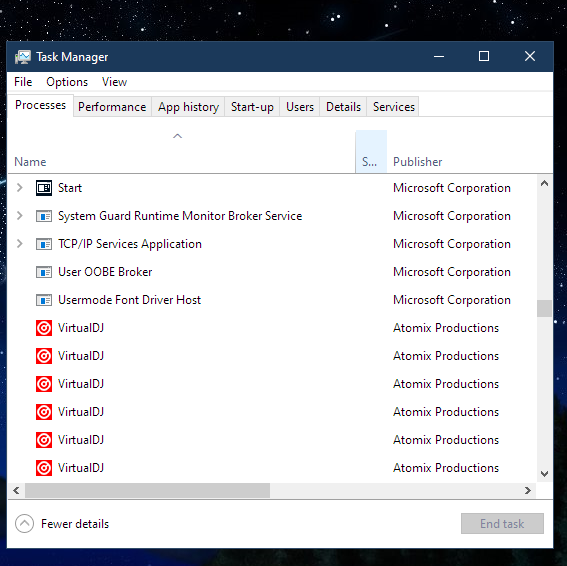Viewport: 567px width, 566px height.
Task: Sort by the Publisher column header
Action: click(x=417, y=162)
